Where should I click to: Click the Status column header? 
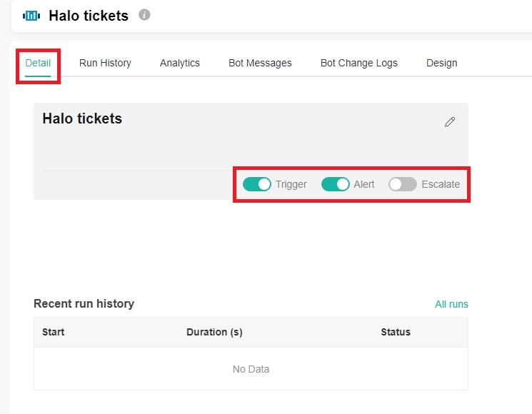coord(396,332)
